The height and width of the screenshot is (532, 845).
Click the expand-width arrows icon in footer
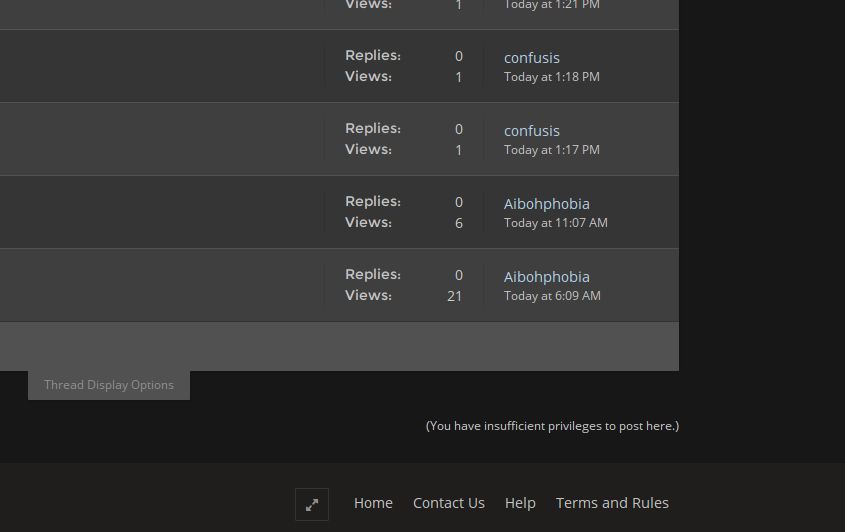(312, 505)
